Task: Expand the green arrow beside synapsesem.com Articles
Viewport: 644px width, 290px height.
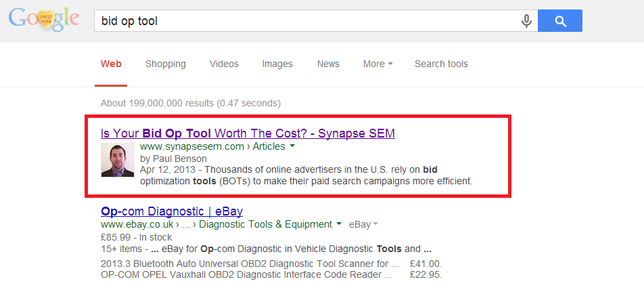Action: [292, 146]
